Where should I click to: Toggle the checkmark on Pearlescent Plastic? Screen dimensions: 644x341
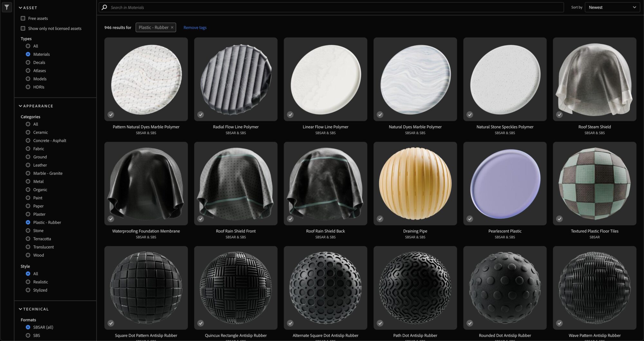(x=469, y=219)
